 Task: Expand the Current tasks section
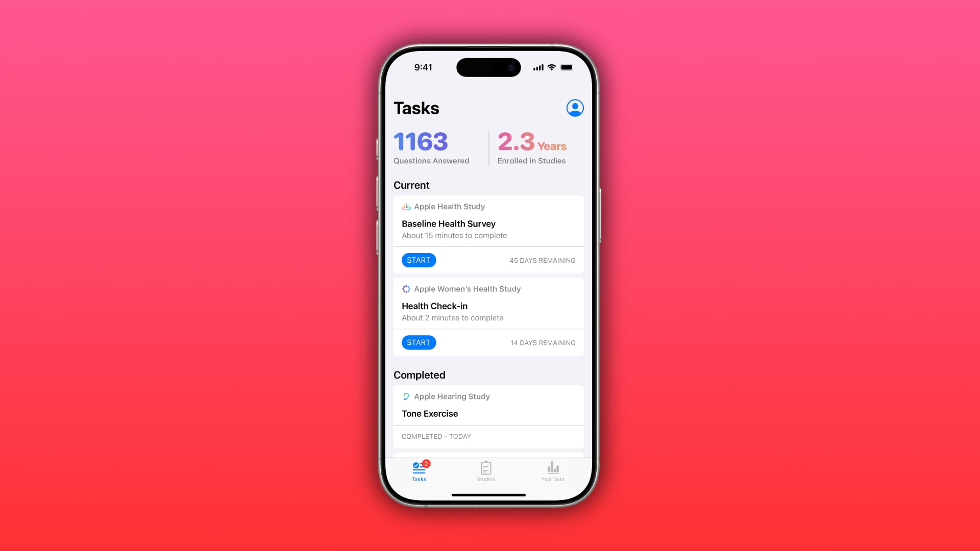411,184
